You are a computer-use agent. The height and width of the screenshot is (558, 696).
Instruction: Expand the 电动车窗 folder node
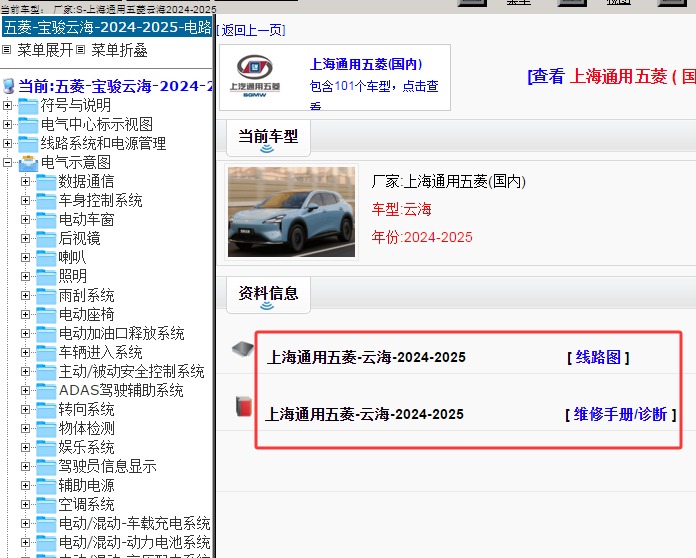[x=25, y=220]
